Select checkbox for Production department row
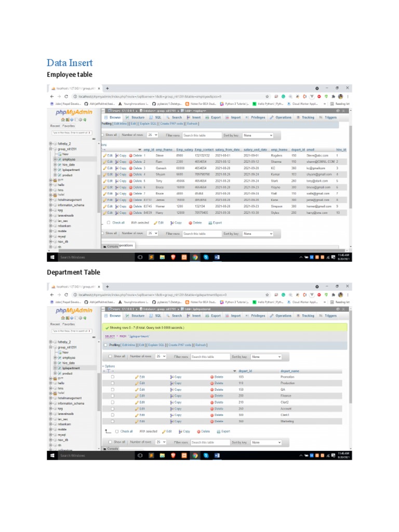399x532 pixels. click(x=113, y=383)
